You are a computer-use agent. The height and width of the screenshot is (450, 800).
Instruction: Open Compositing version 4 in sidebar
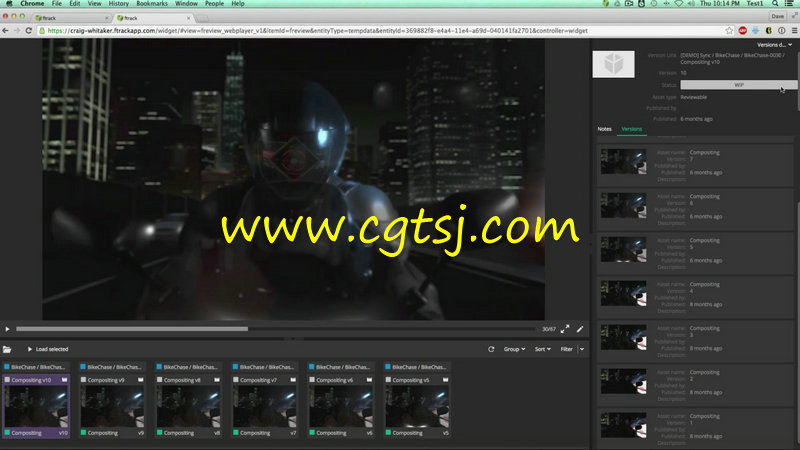[694, 297]
